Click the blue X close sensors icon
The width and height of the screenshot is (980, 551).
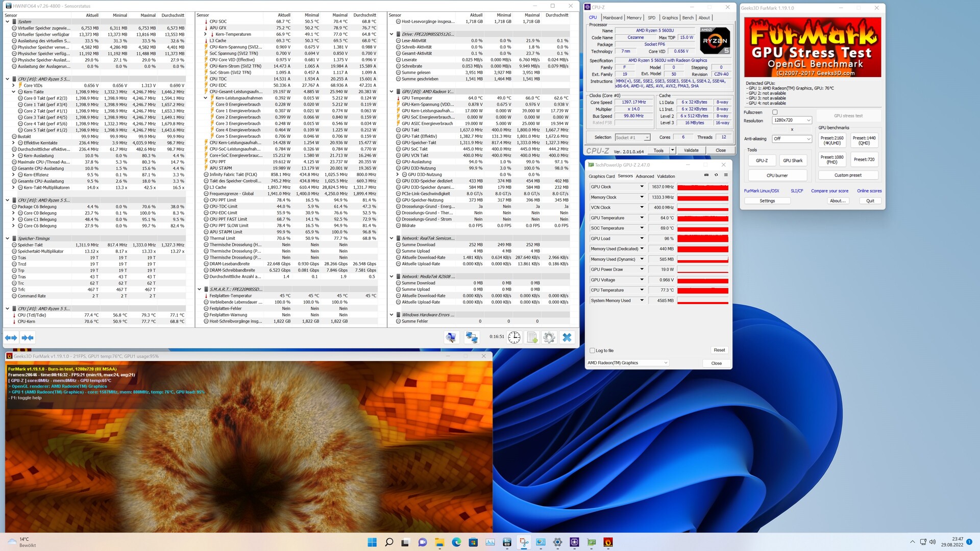567,337
